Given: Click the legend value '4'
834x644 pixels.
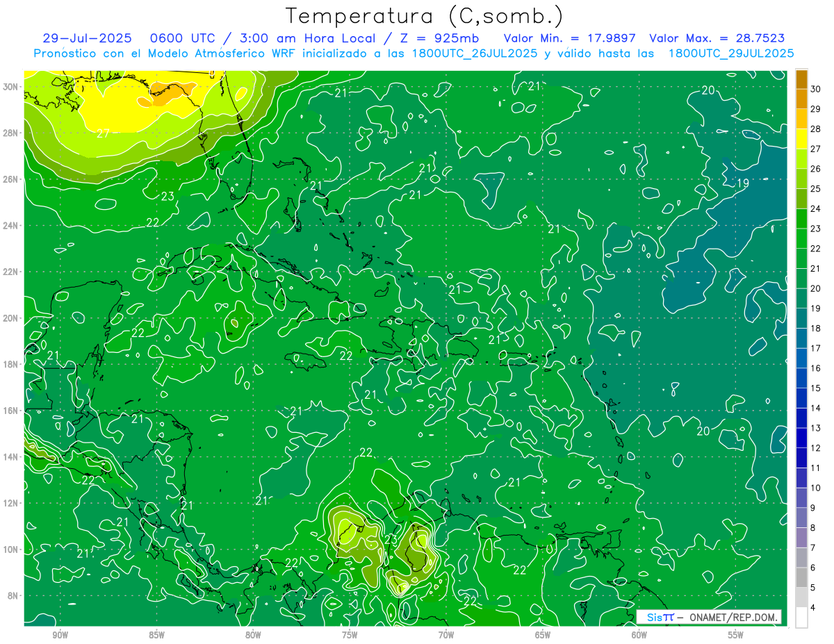Looking at the screenshot, I should 813,607.
